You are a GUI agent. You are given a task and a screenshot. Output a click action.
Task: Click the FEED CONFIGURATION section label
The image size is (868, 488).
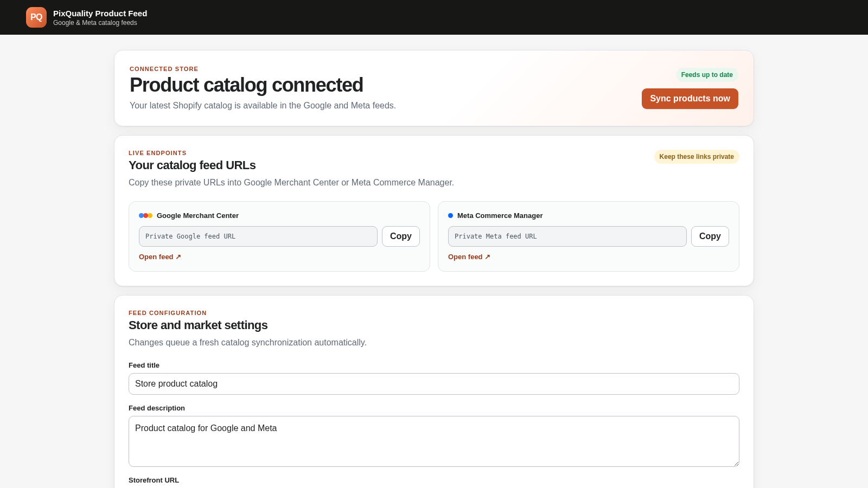click(x=168, y=313)
